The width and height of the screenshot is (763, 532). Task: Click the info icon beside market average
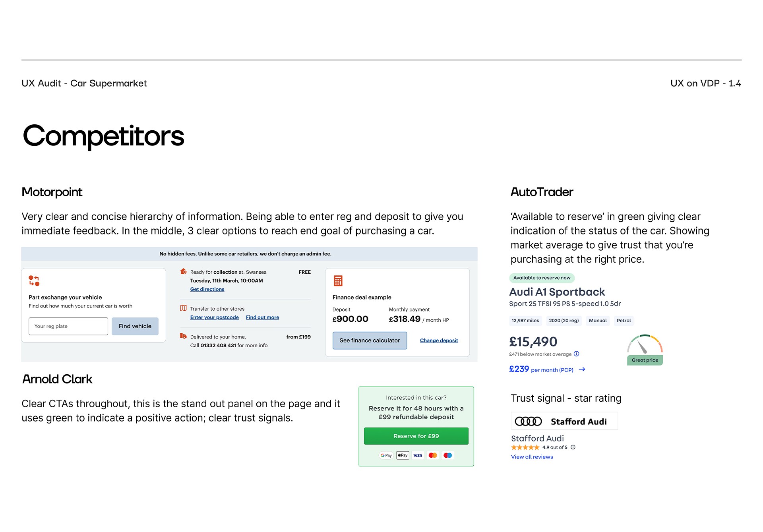(x=577, y=354)
